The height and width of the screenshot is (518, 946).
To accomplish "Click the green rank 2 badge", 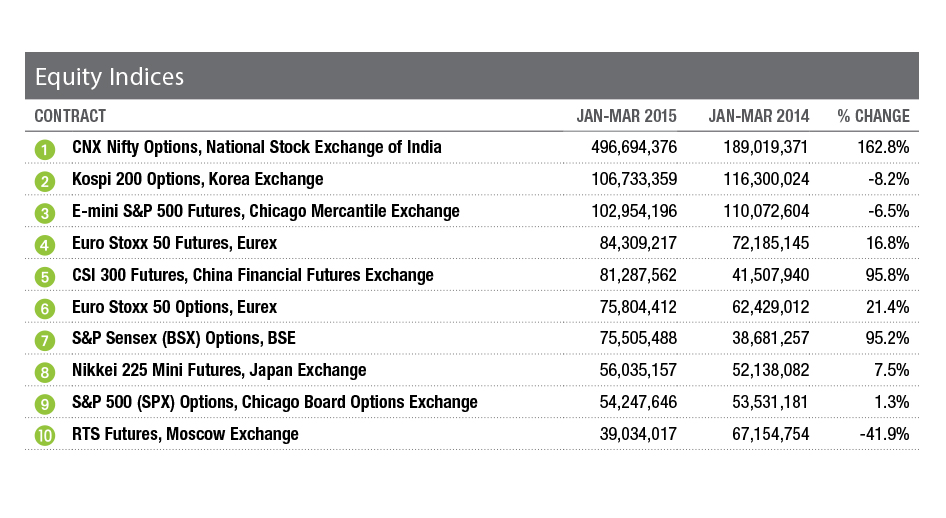I will (44, 181).
